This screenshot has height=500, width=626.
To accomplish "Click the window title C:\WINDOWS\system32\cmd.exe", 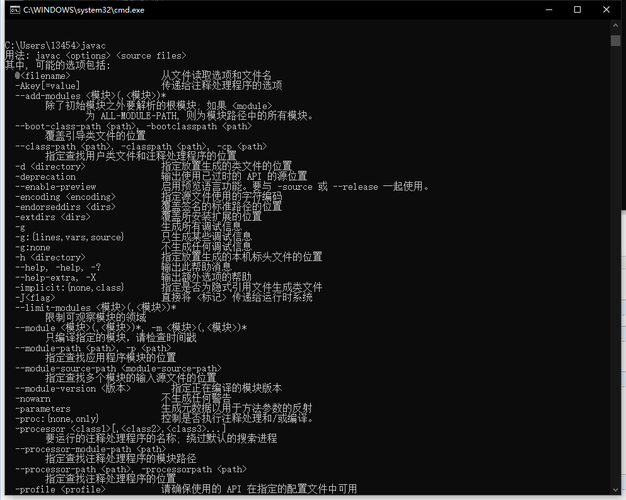I will (83, 10).
